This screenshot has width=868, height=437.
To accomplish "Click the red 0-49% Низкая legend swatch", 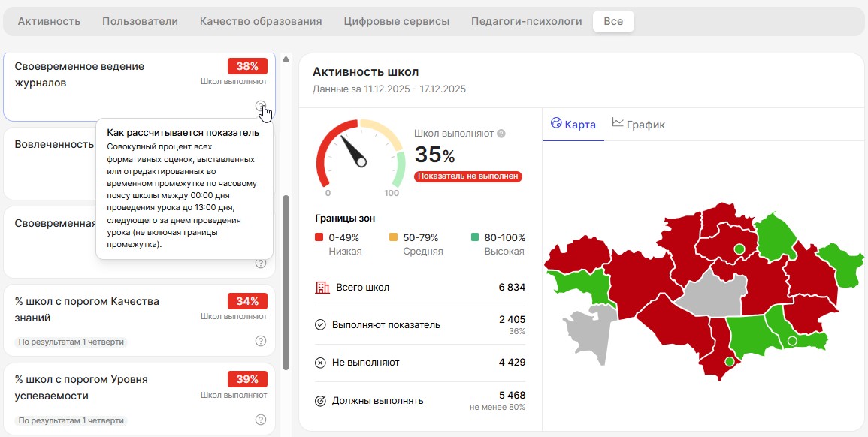I will 319,237.
